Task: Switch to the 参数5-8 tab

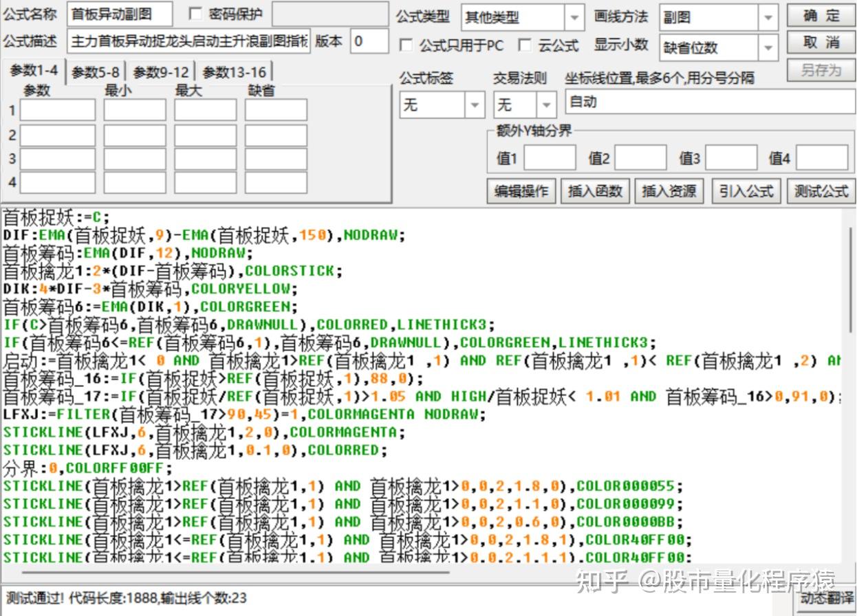Action: coord(96,71)
